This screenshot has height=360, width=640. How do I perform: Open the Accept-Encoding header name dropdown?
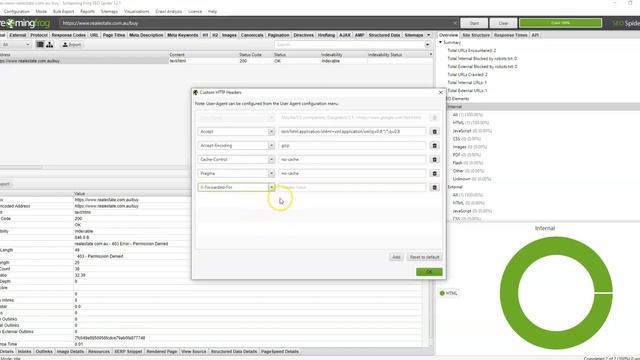(271, 145)
